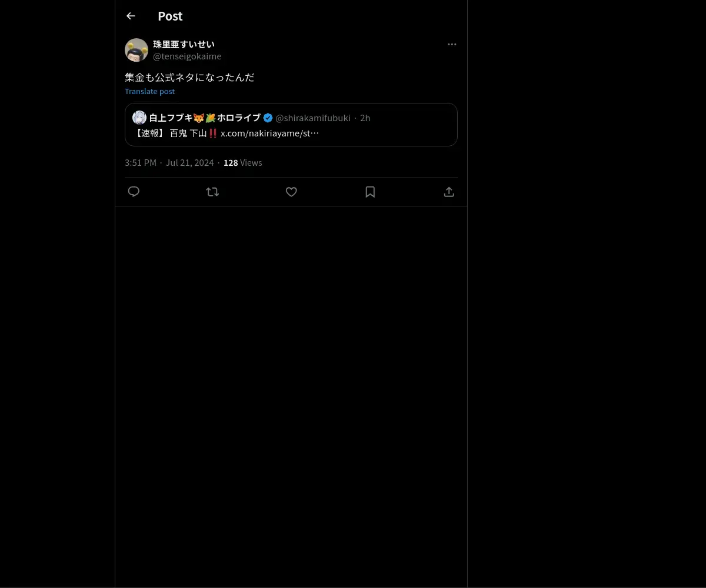Click the @shirakamifubuki handle

313,118
